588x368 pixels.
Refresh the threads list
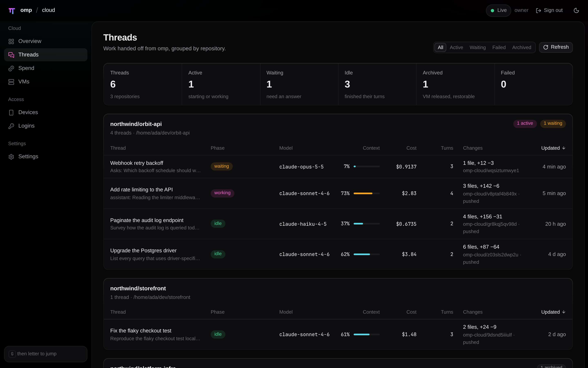(x=556, y=47)
